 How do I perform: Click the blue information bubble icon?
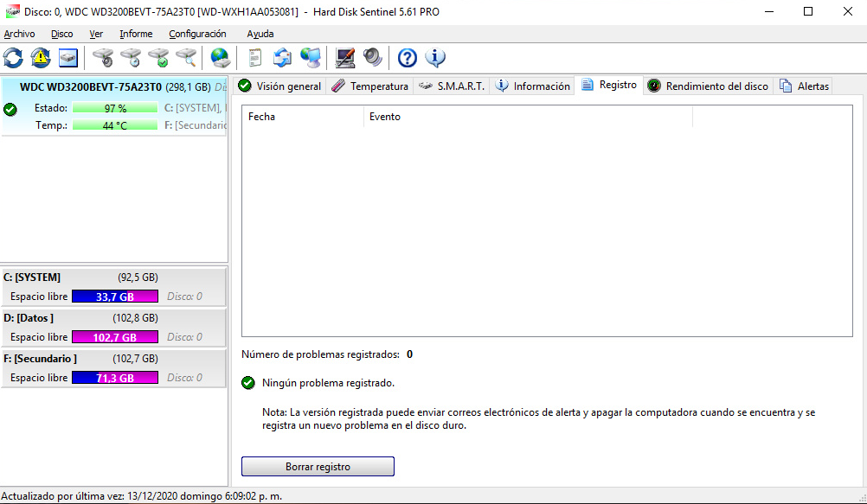[435, 57]
